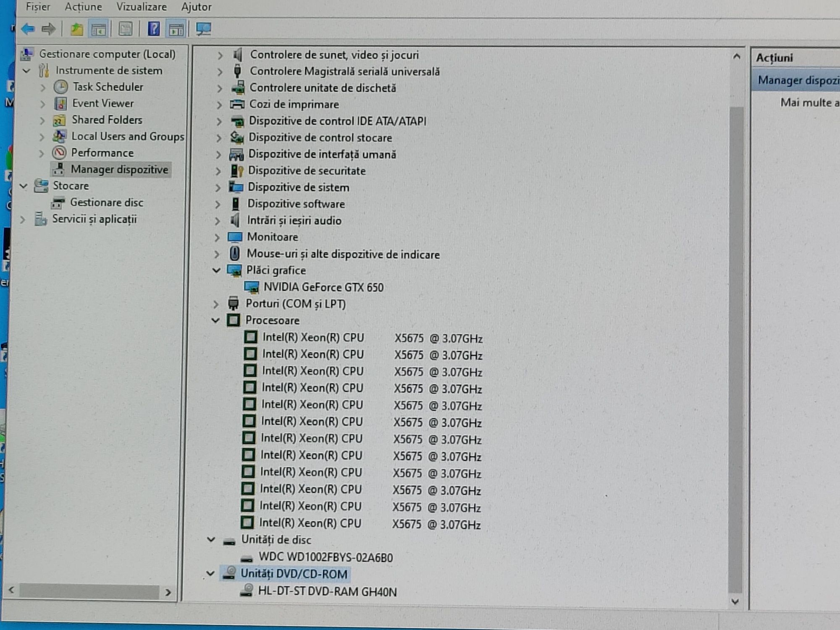Select the first Intel Xeon X5675 processor entry
Image resolution: width=840 pixels, height=630 pixels.
coord(372,338)
